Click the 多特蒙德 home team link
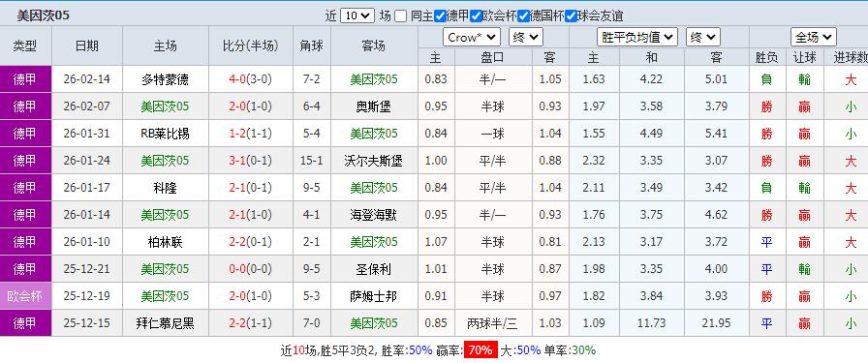868x363 pixels. 165,79
